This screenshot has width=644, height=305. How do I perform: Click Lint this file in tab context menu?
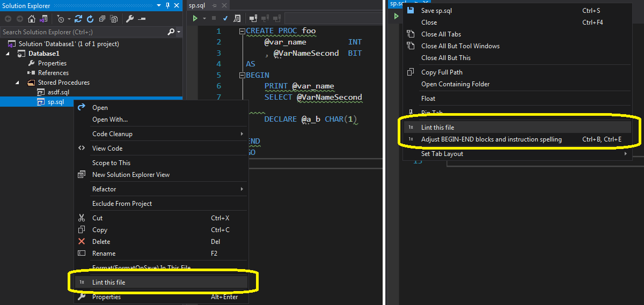(517, 128)
